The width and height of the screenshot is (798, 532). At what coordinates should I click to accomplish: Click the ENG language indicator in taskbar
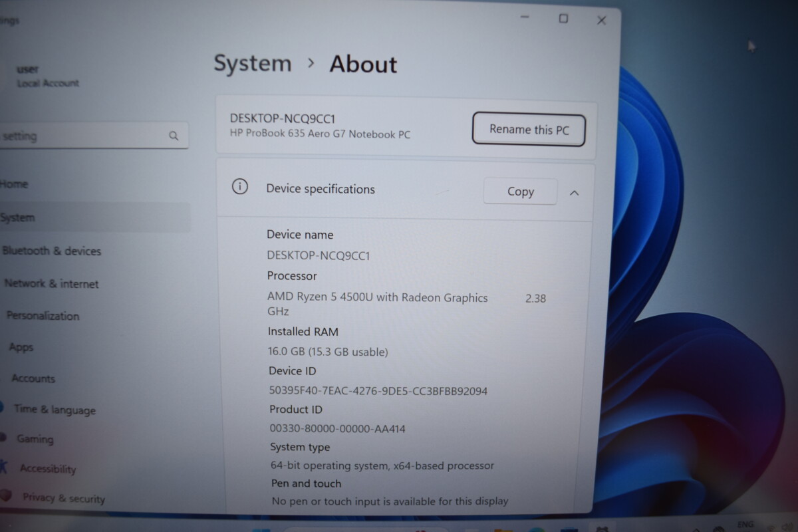pyautogui.click(x=746, y=524)
